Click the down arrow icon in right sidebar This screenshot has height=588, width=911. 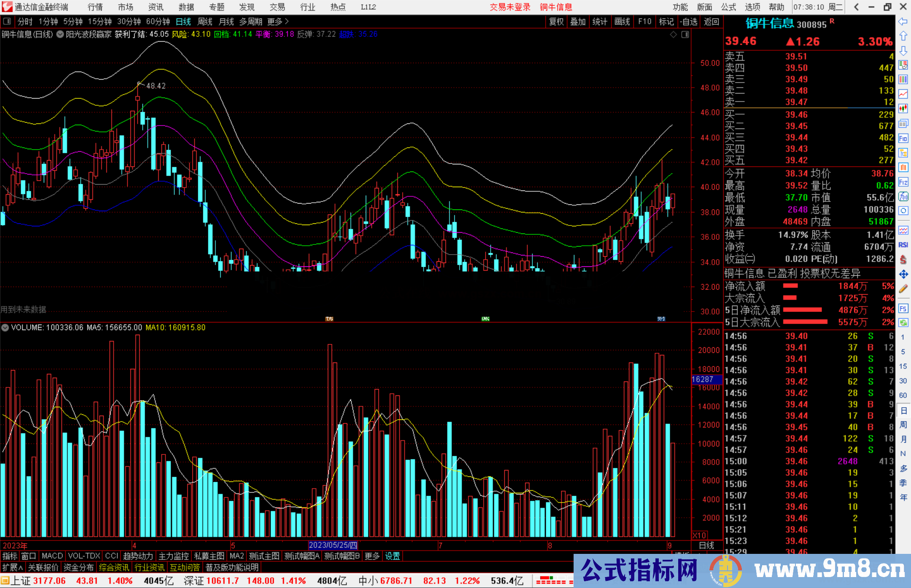pyautogui.click(x=903, y=51)
